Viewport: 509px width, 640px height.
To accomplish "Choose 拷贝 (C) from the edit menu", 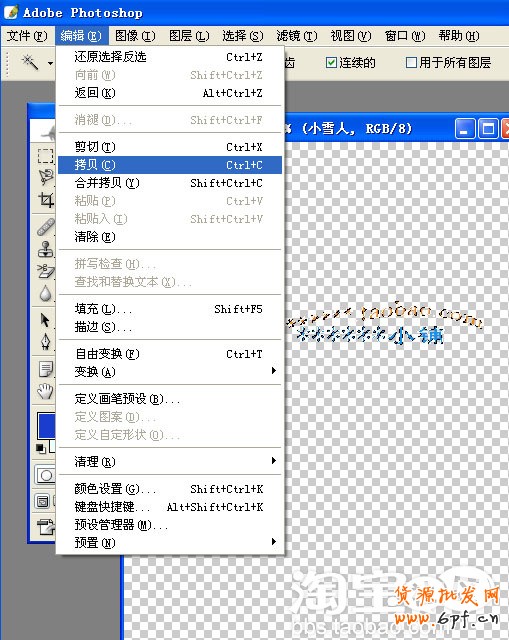I will (x=170, y=165).
